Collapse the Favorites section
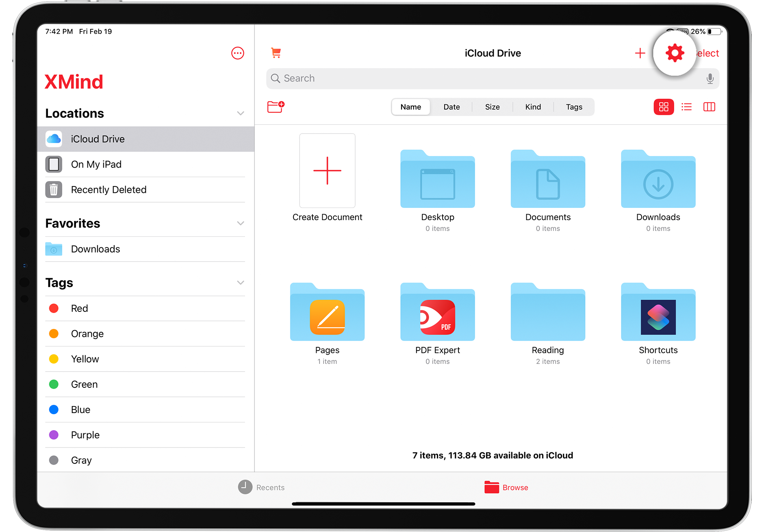 coord(241,223)
